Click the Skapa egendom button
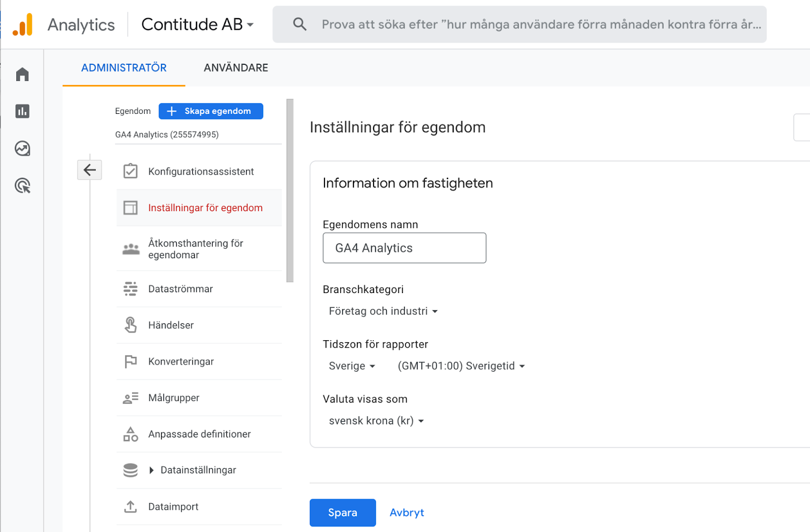This screenshot has height=532, width=810. coord(211,111)
